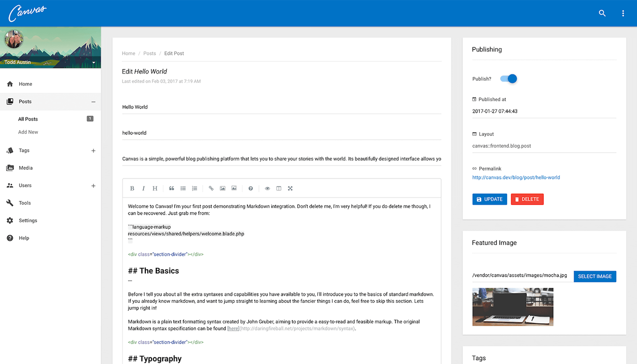The image size is (637, 364).
Task: Toggle fullscreen editor mode
Action: coord(290,188)
